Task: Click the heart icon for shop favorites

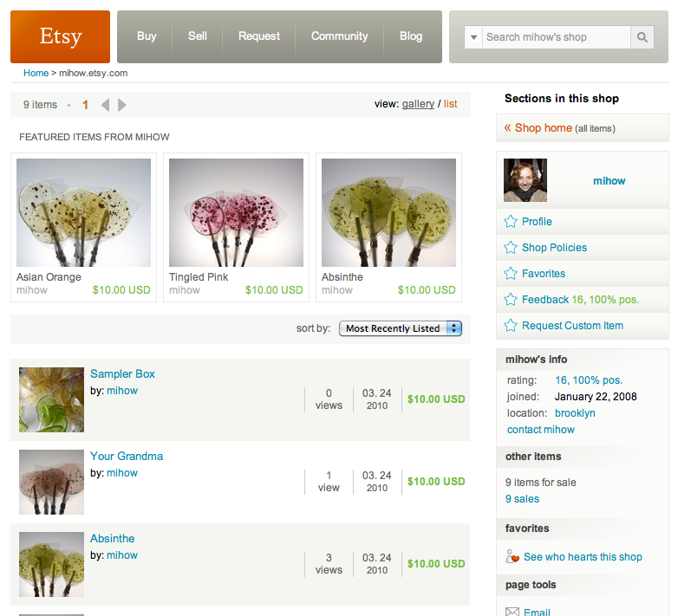Action: tap(512, 557)
